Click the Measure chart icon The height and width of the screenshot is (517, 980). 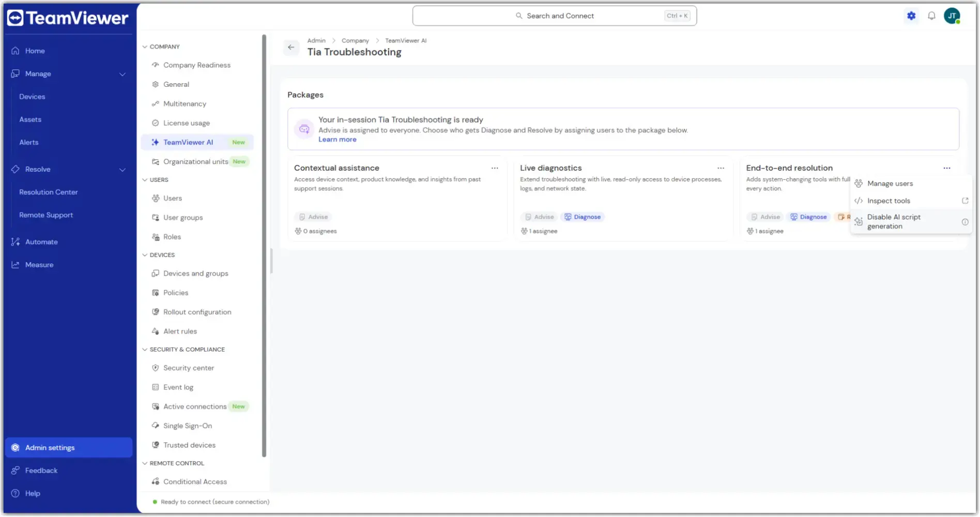coord(16,265)
